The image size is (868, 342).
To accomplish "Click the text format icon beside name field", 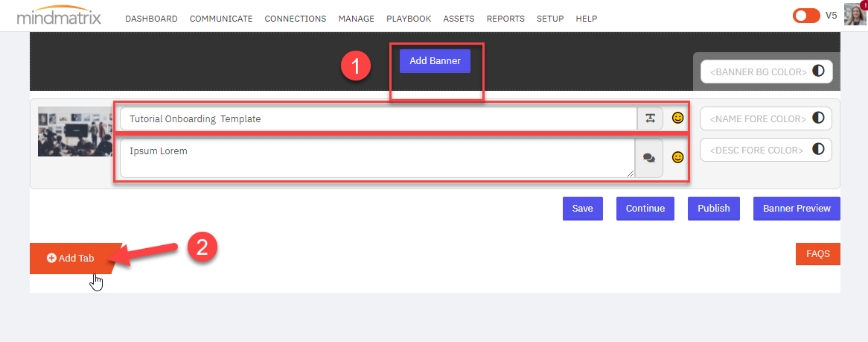I will click(650, 118).
